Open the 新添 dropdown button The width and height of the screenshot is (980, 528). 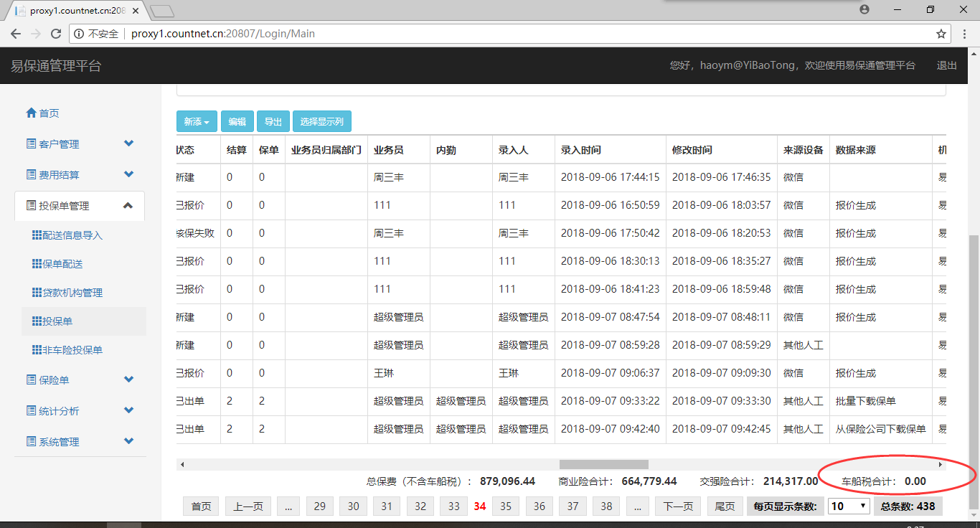(197, 122)
